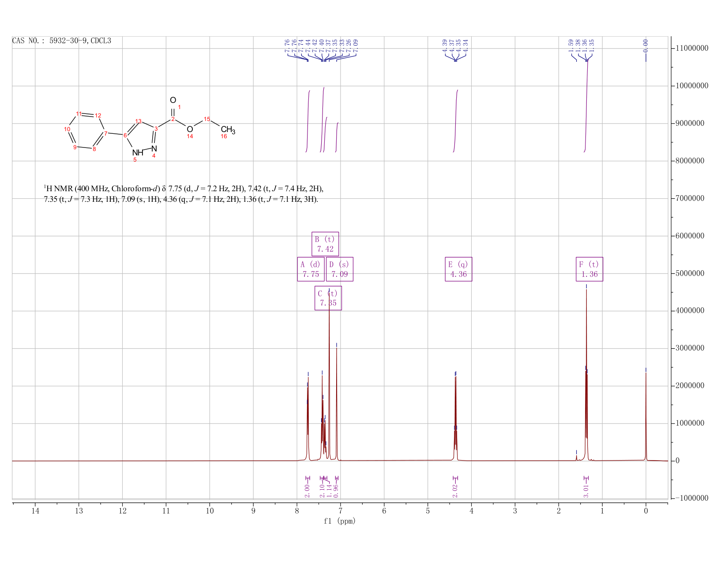Select multiplet box B (t) 7.42

click(x=325, y=244)
